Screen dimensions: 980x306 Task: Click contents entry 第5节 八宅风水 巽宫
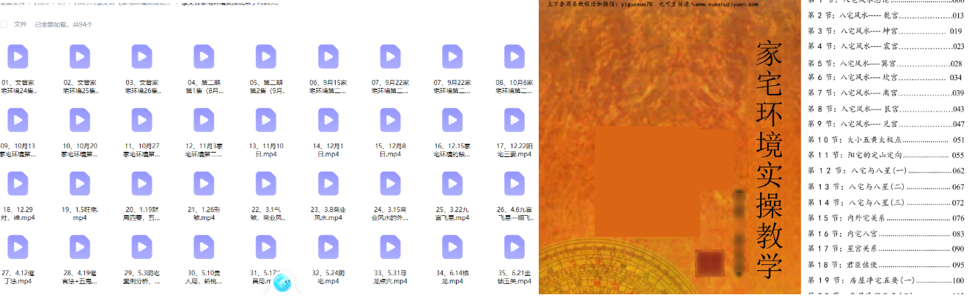point(885,64)
